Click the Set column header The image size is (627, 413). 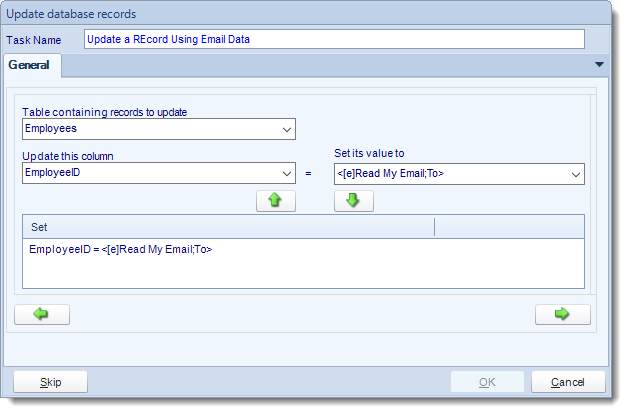(228, 227)
